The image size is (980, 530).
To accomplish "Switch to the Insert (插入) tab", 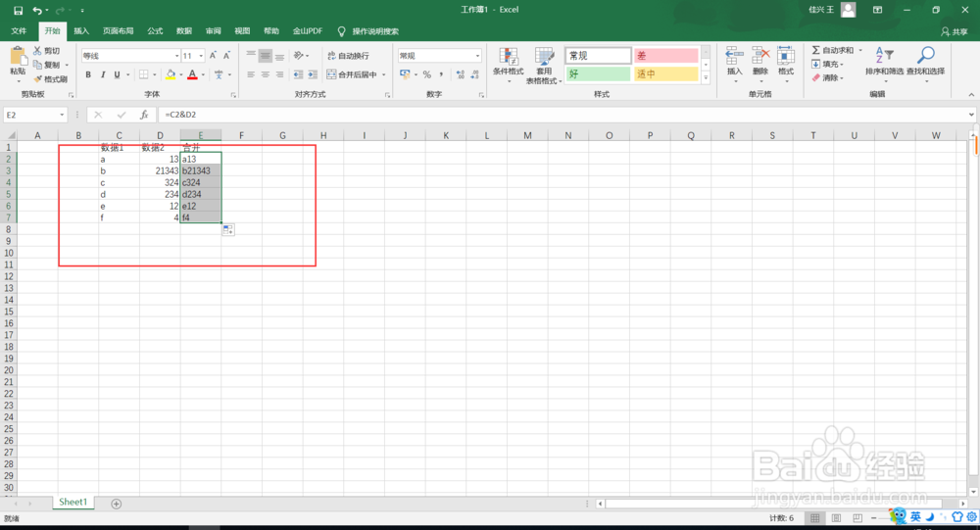I will point(81,31).
